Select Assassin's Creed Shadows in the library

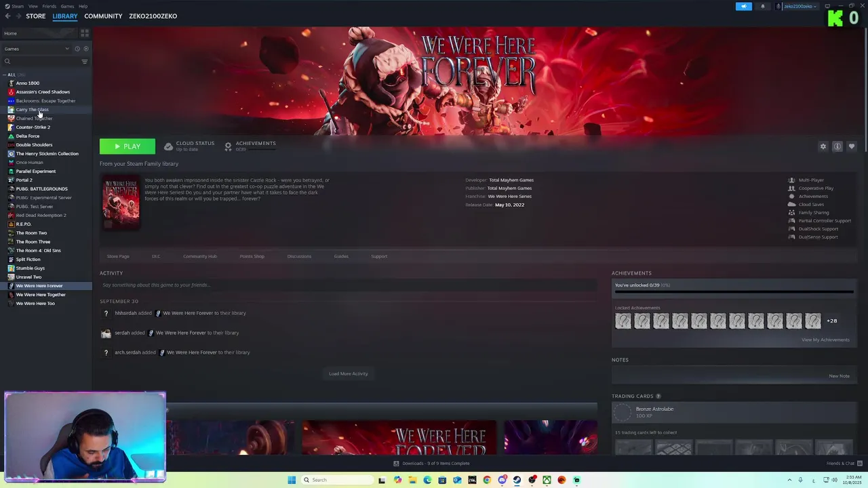43,92
